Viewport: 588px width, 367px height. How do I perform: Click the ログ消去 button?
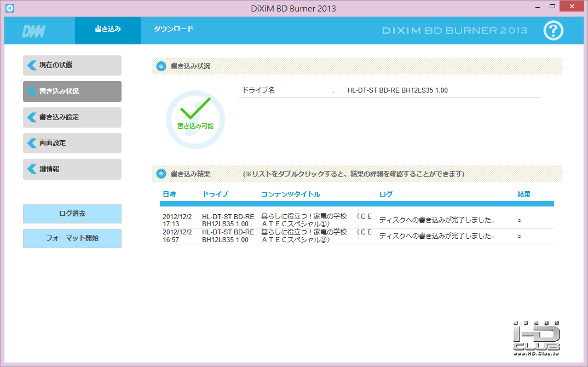72,214
